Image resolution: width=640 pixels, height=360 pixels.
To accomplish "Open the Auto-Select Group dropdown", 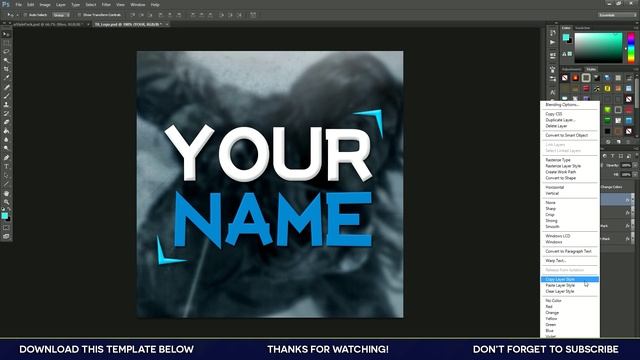I will click(x=62, y=15).
